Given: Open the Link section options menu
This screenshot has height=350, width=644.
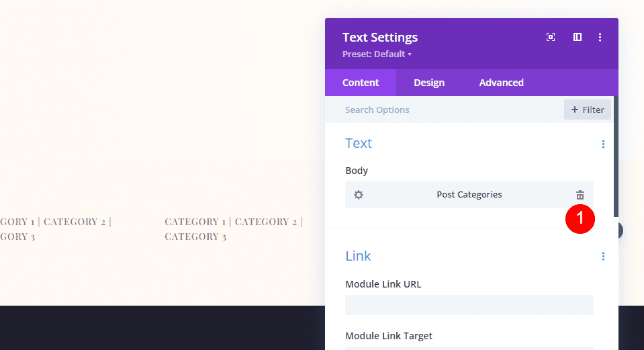Looking at the screenshot, I should click(x=603, y=257).
